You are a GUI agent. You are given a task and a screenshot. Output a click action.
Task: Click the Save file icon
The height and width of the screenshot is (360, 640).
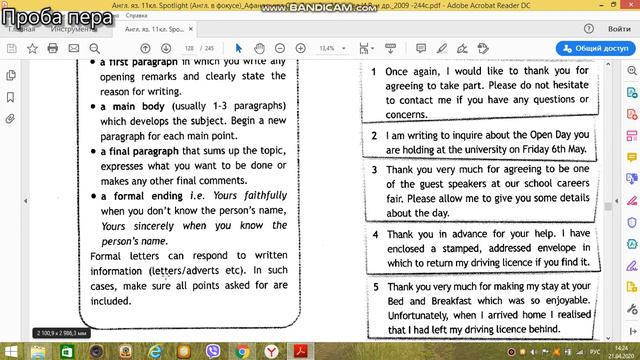tap(12, 49)
